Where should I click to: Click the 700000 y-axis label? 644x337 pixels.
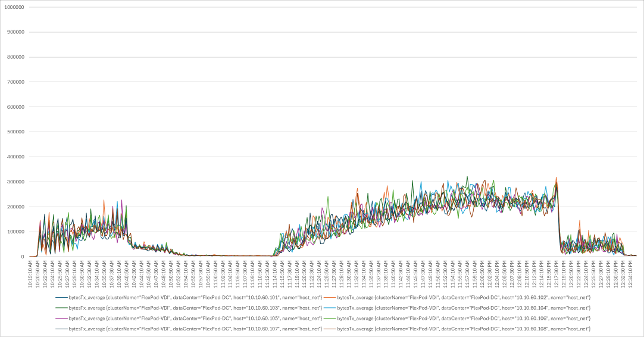pyautogui.click(x=15, y=82)
